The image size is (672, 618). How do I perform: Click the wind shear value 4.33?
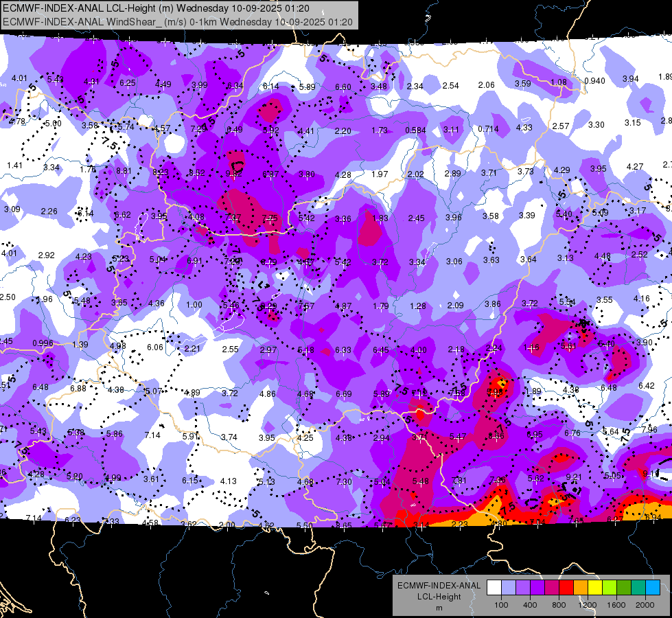(524, 127)
